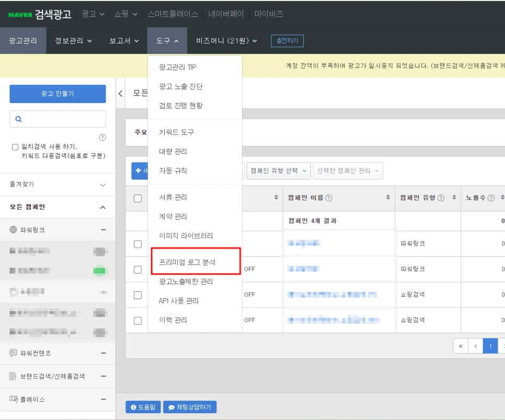Check the last 쇼핑검색 campaign row

pyautogui.click(x=137, y=321)
